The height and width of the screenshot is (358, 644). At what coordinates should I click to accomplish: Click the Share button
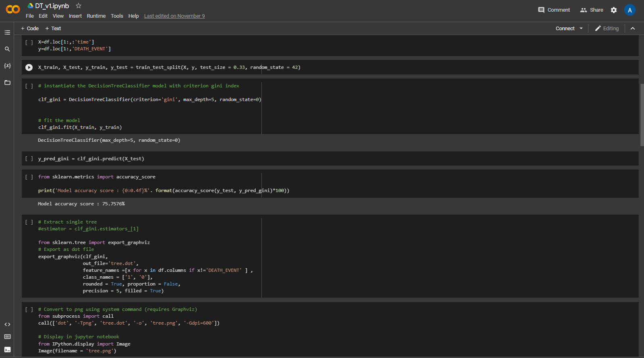pos(592,10)
